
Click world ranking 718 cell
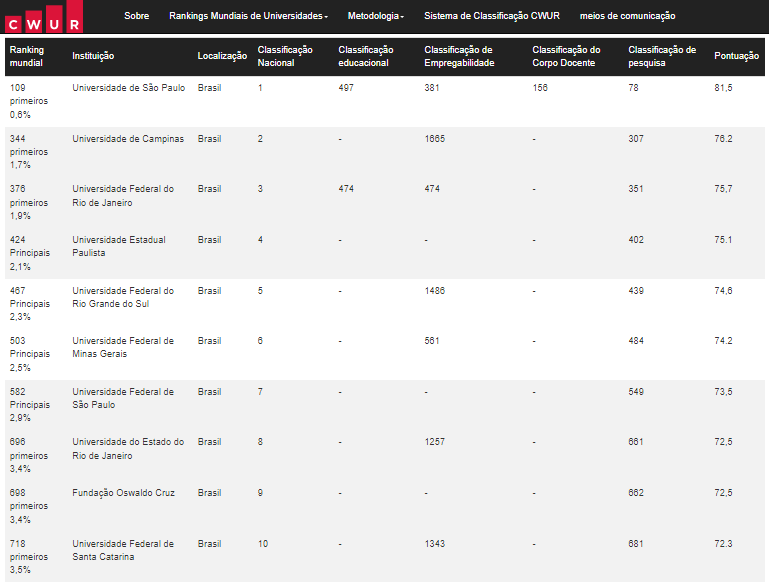tap(29, 557)
